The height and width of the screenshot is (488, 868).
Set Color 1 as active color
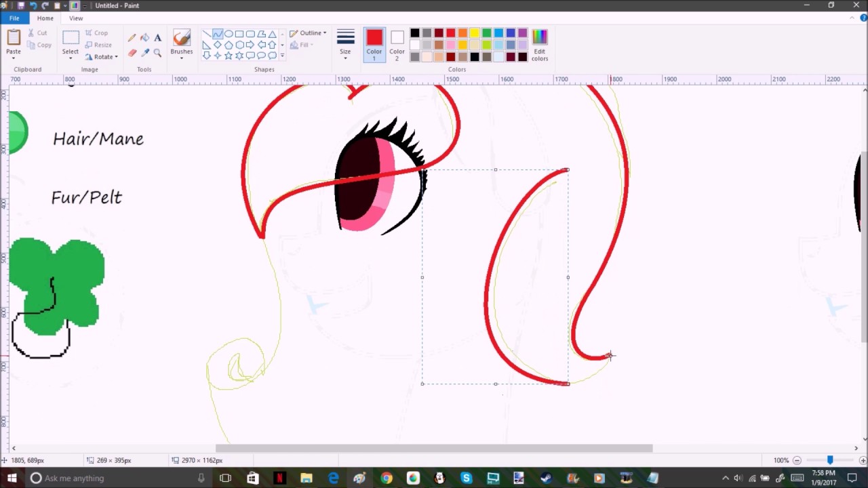pos(374,45)
